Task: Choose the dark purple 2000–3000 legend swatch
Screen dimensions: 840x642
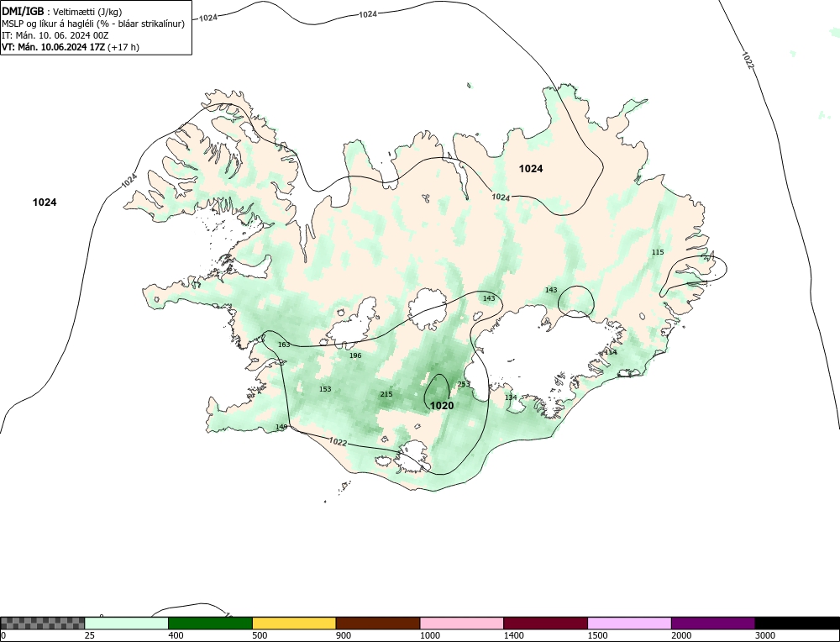Action: click(713, 623)
